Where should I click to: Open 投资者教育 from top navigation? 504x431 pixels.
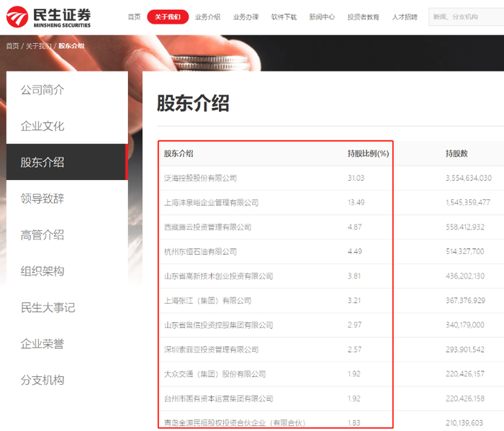[364, 17]
